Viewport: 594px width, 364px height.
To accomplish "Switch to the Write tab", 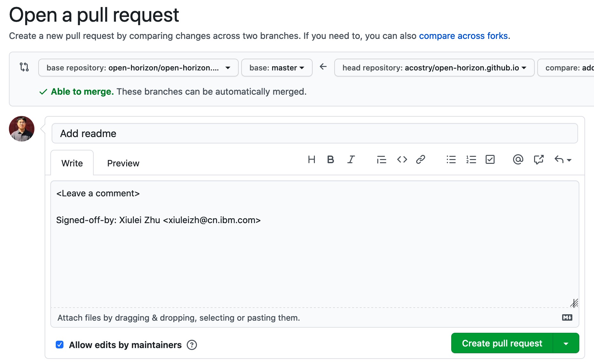I will tap(72, 163).
